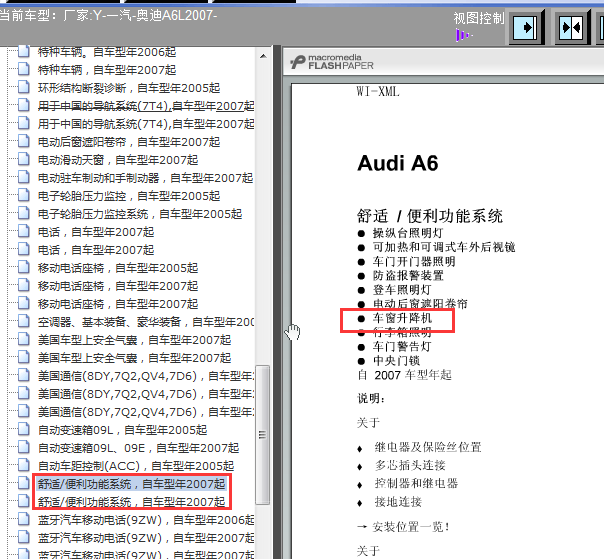Click document icon beside 电动滑动天窗

click(x=23, y=159)
